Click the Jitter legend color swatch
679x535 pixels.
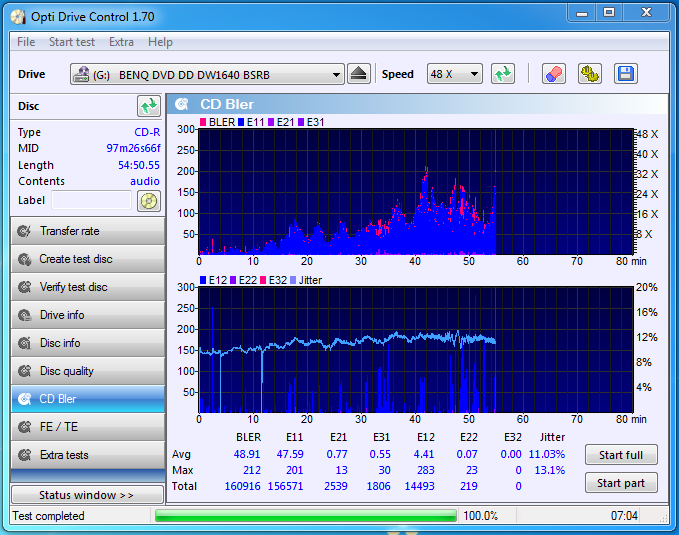[293, 280]
